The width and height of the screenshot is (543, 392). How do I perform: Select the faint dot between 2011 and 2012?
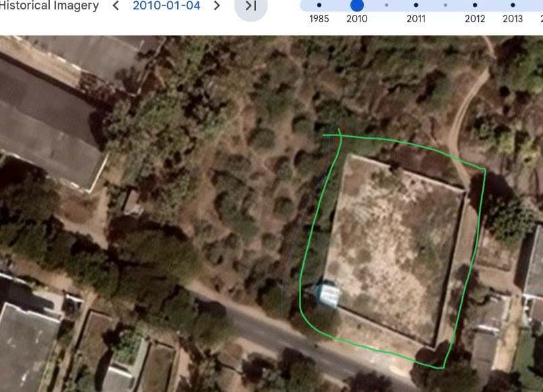click(445, 5)
